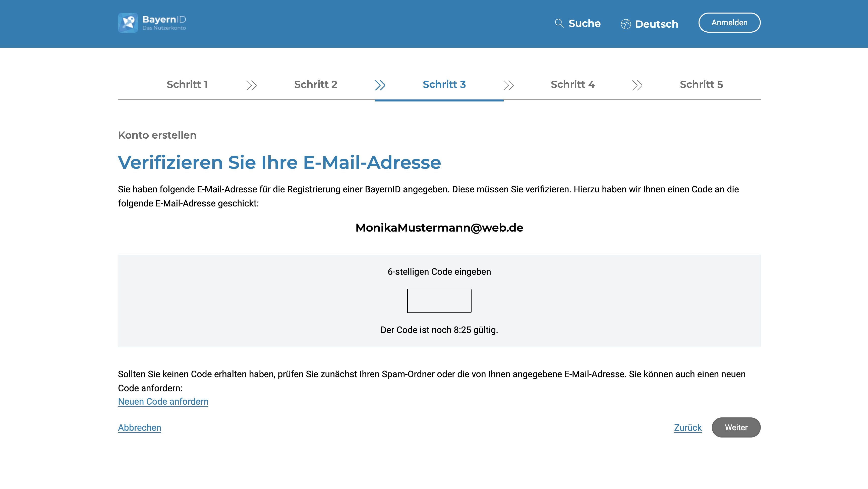Screen dimensions: 868x489
Task: Click the 'Konto erstellen' subtitle
Action: (x=157, y=135)
